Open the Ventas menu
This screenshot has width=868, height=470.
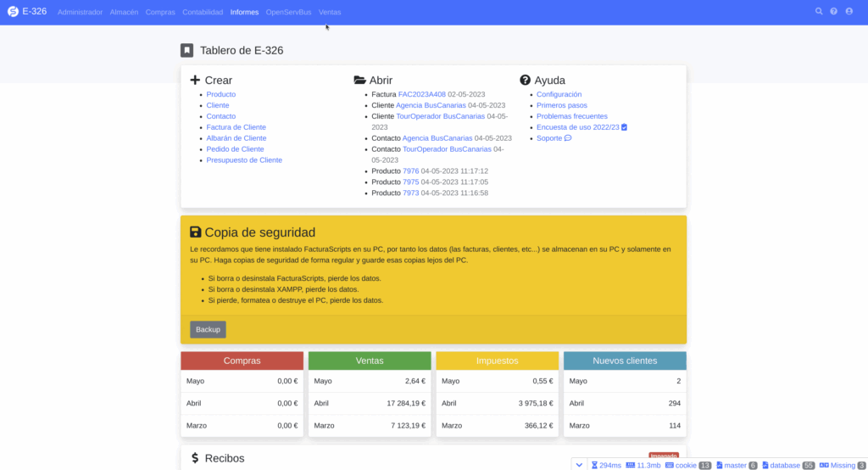330,13
